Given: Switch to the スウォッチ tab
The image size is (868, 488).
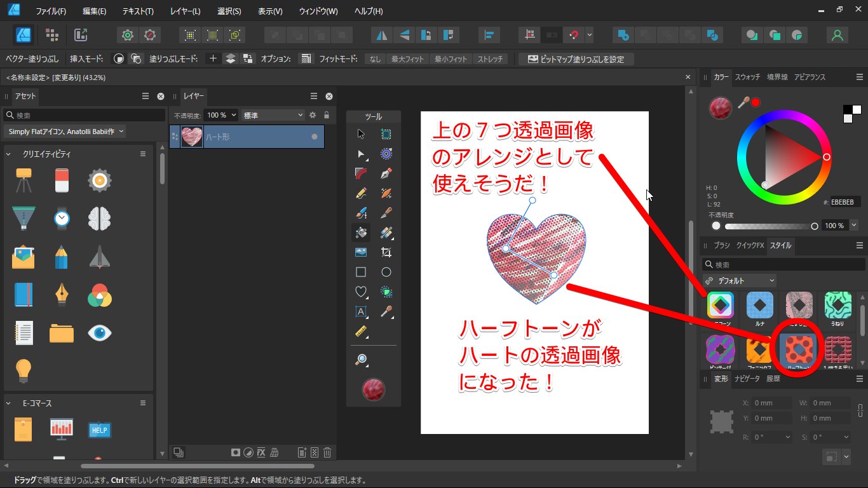Looking at the screenshot, I should [x=747, y=77].
